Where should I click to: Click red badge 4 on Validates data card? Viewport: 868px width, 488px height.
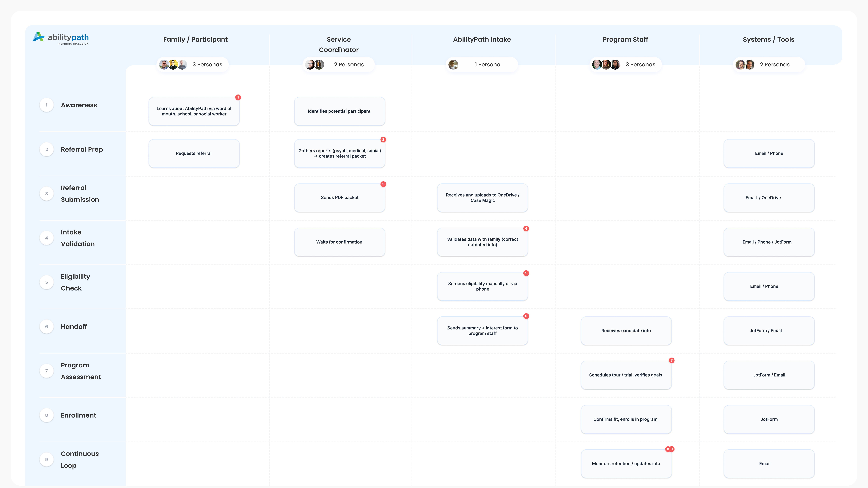click(x=526, y=229)
